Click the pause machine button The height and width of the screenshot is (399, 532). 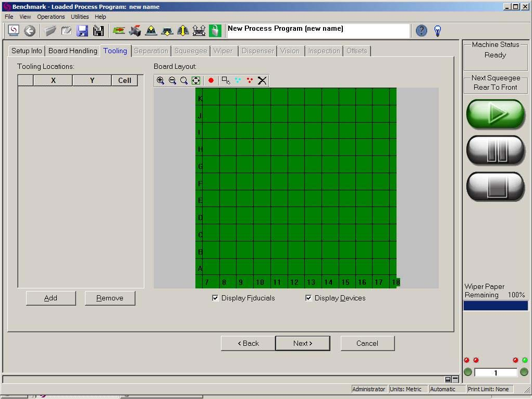pyautogui.click(x=496, y=150)
